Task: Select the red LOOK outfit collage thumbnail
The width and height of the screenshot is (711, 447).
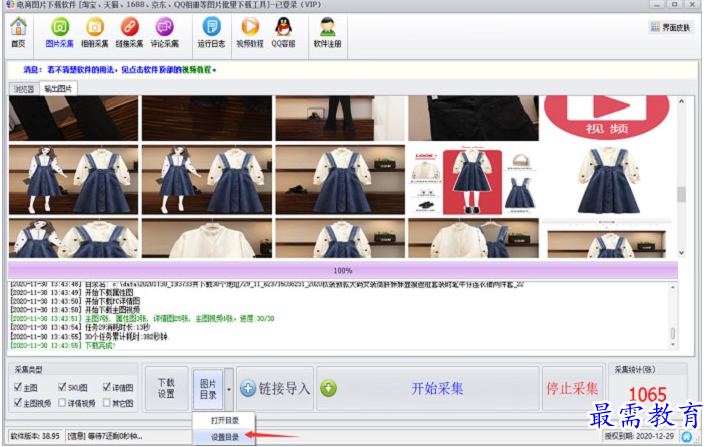Action: [473, 180]
